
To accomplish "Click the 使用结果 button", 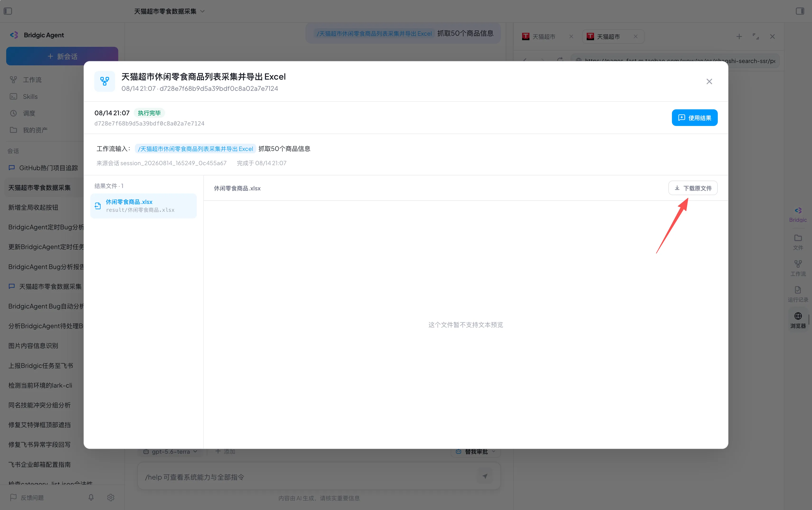I will tap(694, 118).
